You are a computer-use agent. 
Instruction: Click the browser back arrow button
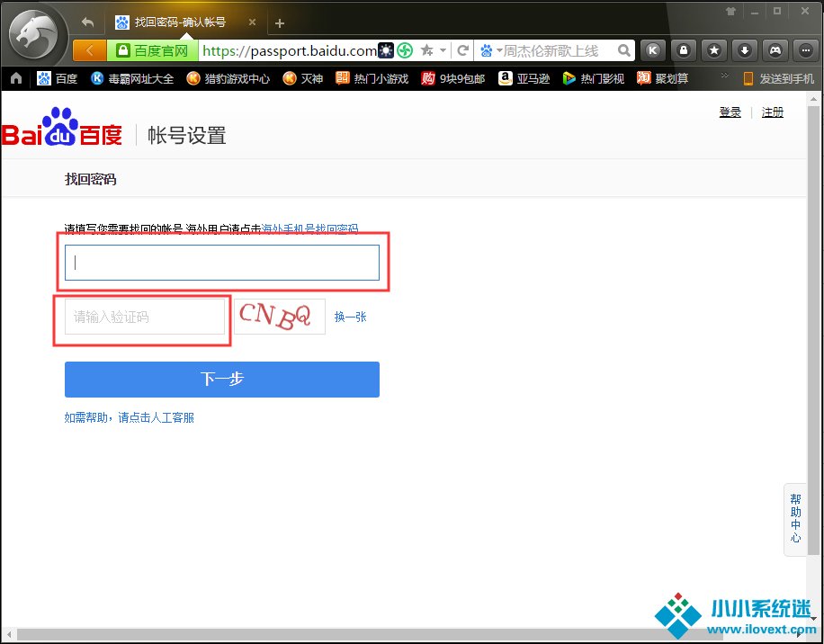(x=89, y=50)
